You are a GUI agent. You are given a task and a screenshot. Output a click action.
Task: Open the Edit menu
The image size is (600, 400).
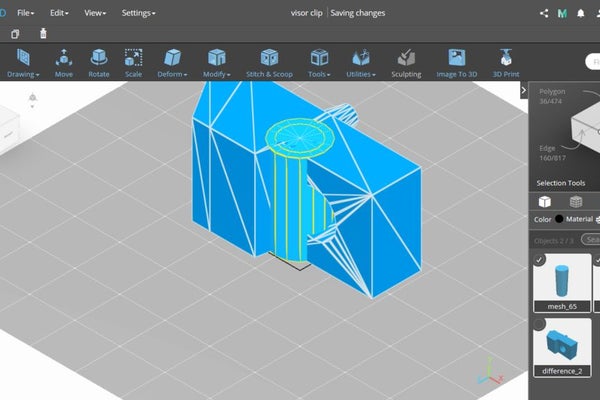(60, 13)
